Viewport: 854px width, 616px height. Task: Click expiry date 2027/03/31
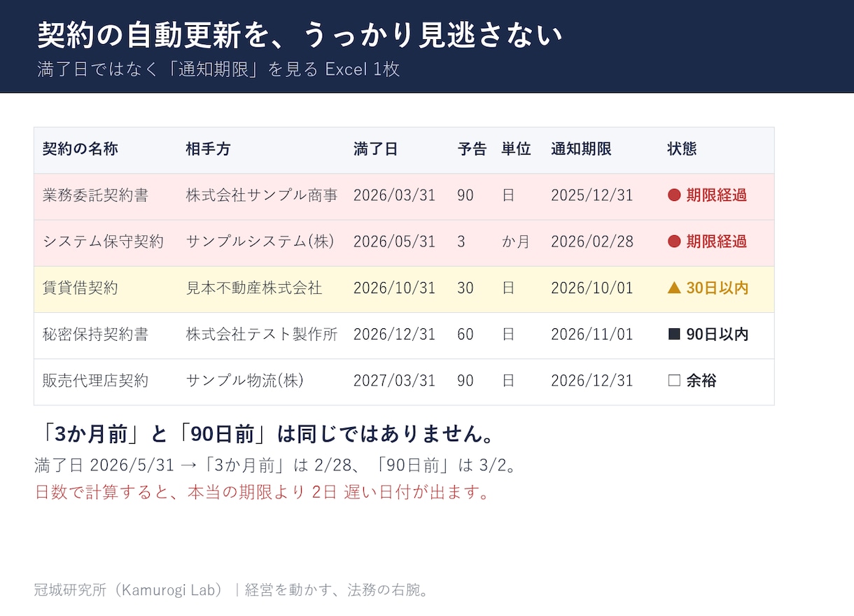[x=395, y=381]
